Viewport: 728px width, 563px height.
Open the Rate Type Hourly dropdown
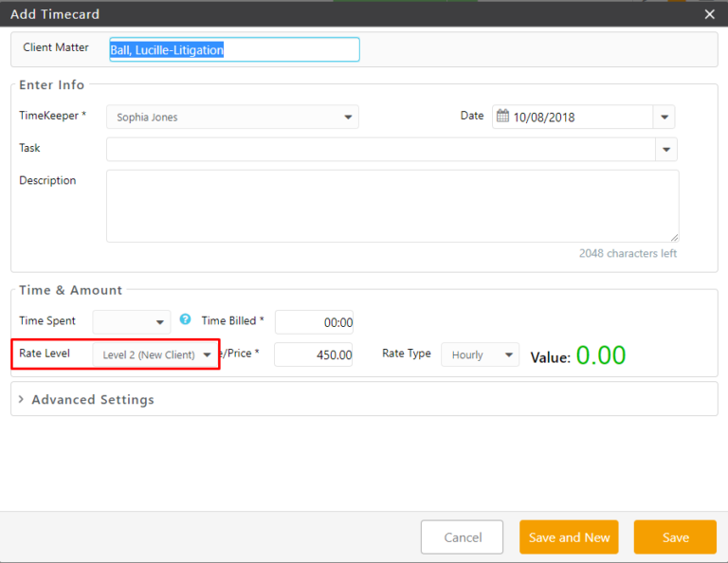click(x=480, y=354)
